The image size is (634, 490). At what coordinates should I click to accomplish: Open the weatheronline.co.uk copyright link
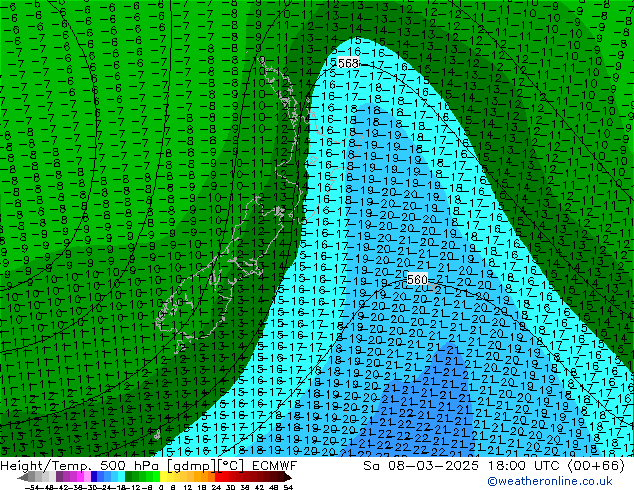(x=550, y=481)
